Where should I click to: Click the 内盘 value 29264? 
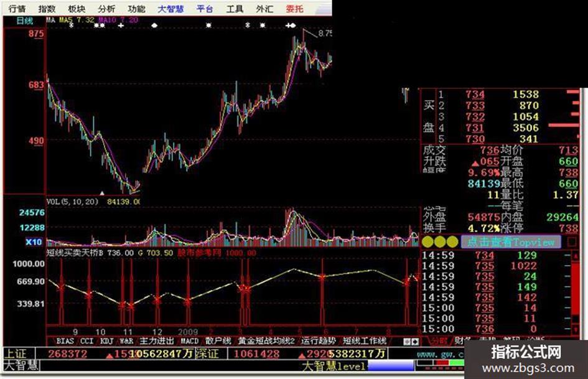[562, 217]
